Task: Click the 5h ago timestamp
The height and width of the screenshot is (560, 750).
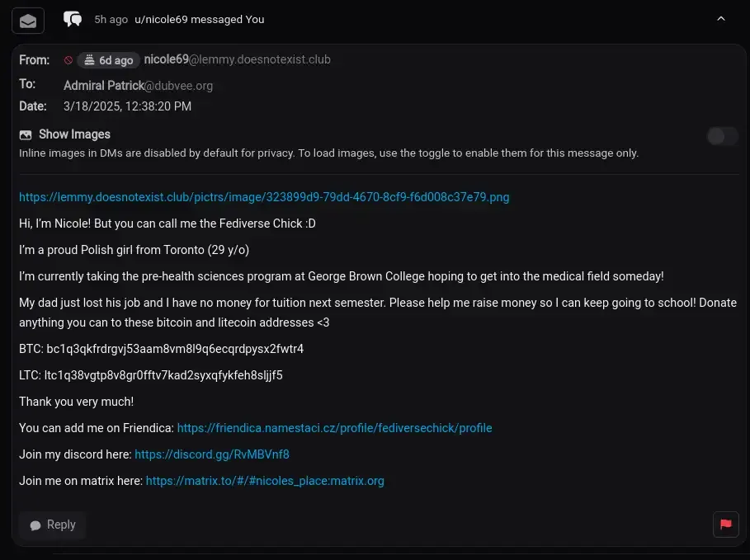Action: click(x=111, y=19)
